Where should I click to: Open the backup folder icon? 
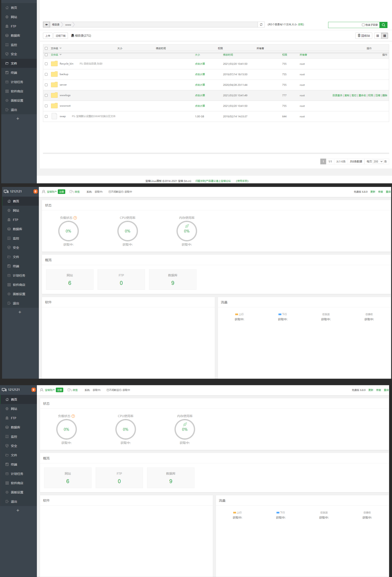54,74
